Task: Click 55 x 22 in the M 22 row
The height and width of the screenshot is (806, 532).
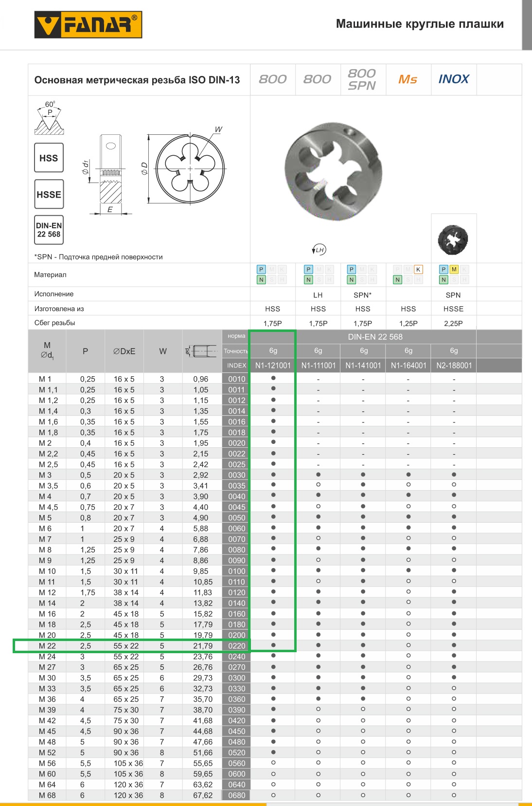Action: point(126,646)
